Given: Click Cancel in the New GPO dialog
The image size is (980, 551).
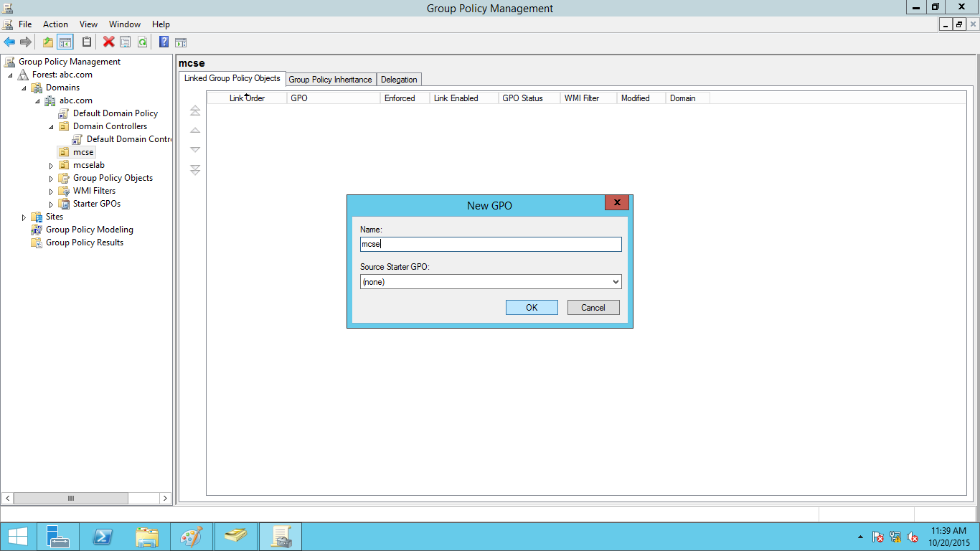Looking at the screenshot, I should point(593,308).
